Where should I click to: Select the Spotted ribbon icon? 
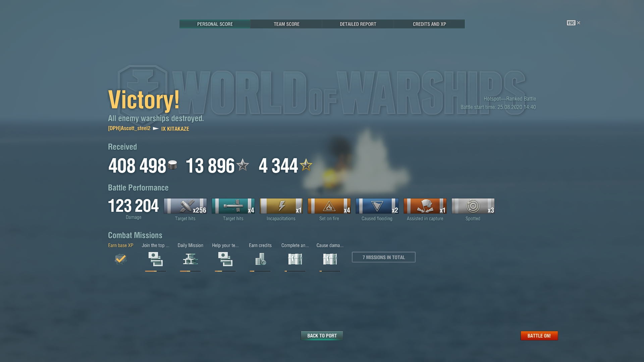coord(473,206)
